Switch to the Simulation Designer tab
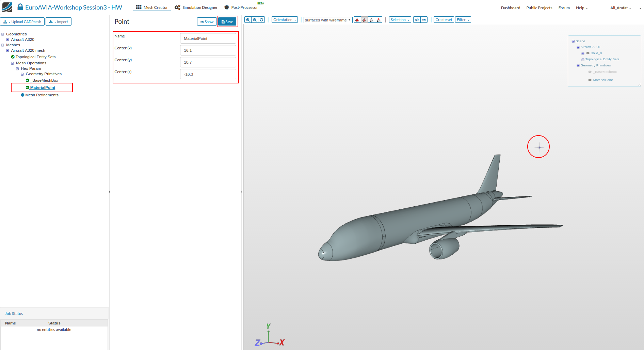This screenshot has height=350, width=644. point(196,7)
